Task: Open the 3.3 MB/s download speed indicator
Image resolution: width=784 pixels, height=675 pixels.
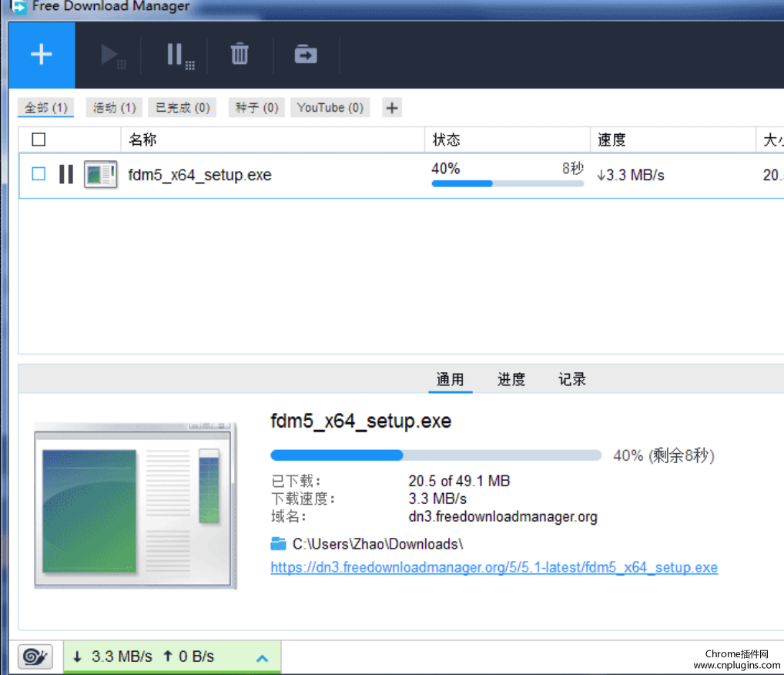Action: tap(112, 657)
